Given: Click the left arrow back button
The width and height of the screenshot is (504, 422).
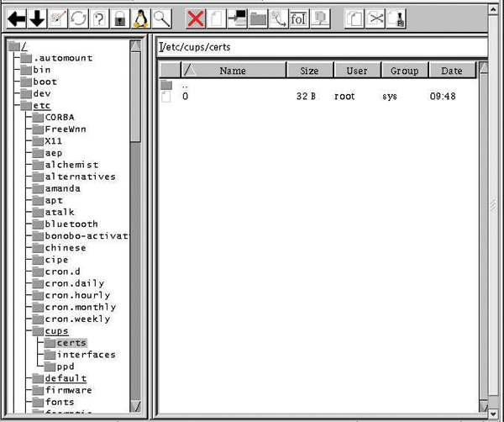Looking at the screenshot, I should point(16,17).
